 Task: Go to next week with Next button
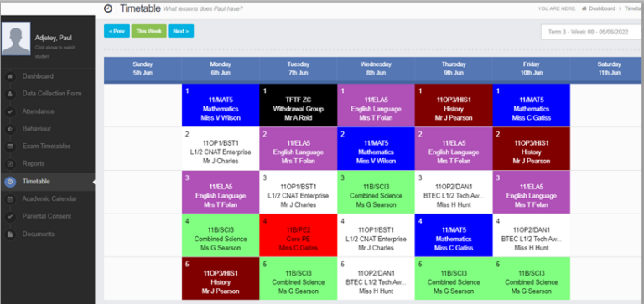pyautogui.click(x=181, y=31)
